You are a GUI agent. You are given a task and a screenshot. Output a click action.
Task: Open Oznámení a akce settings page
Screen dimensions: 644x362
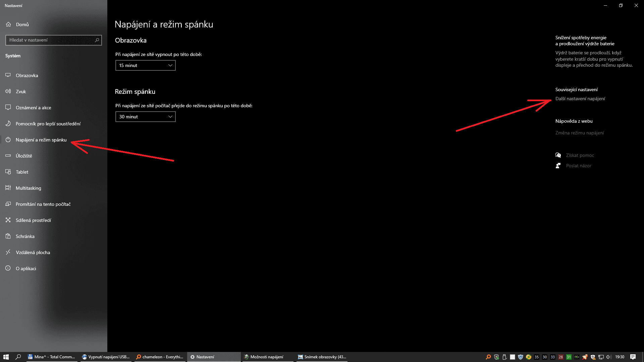(33, 108)
